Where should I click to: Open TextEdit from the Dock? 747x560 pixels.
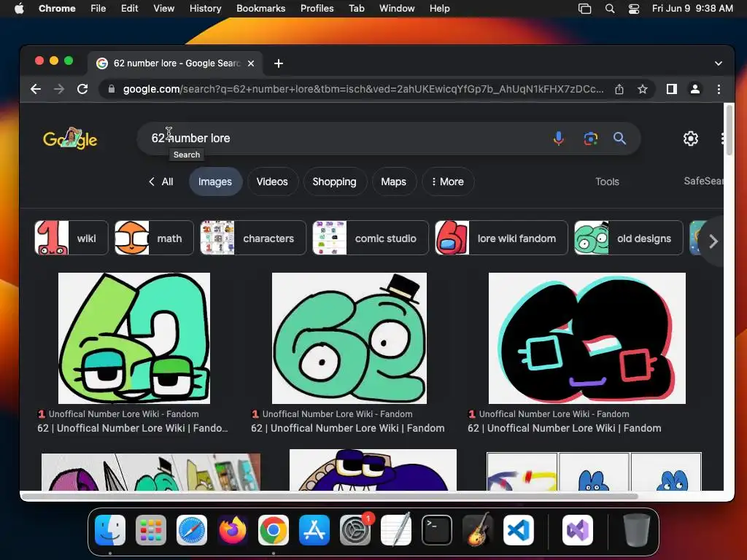click(396, 530)
